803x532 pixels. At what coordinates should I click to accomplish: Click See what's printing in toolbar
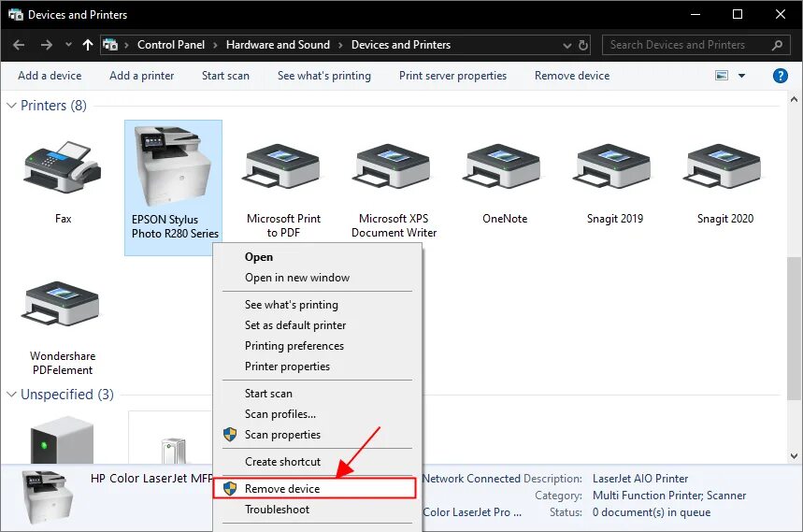pos(324,76)
